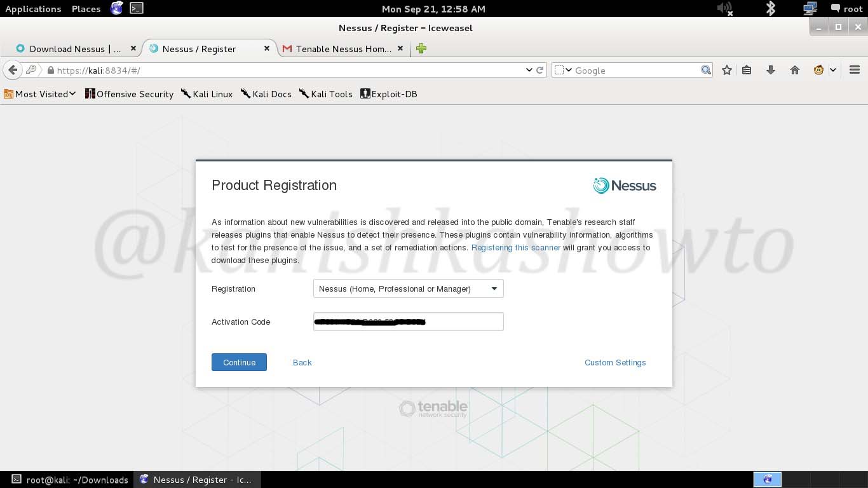Click the muted volume icon

click(725, 8)
